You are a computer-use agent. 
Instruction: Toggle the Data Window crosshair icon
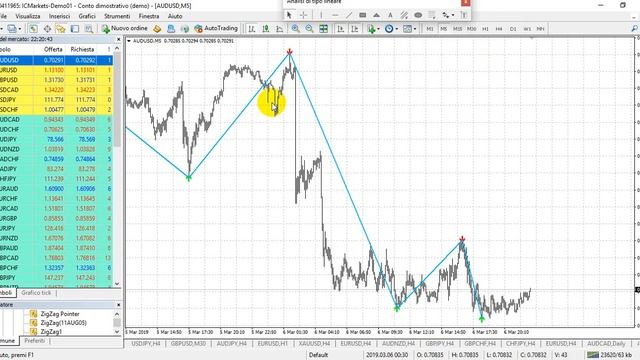click(x=47, y=29)
